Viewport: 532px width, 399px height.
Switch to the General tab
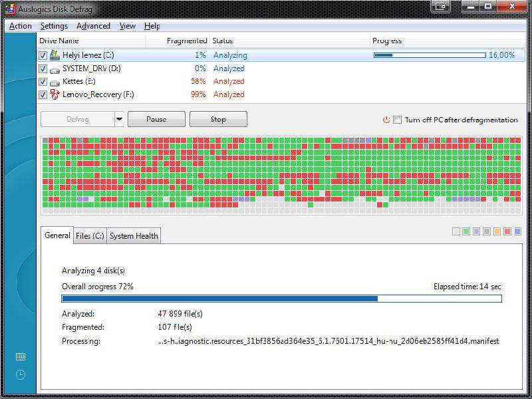pyautogui.click(x=57, y=235)
